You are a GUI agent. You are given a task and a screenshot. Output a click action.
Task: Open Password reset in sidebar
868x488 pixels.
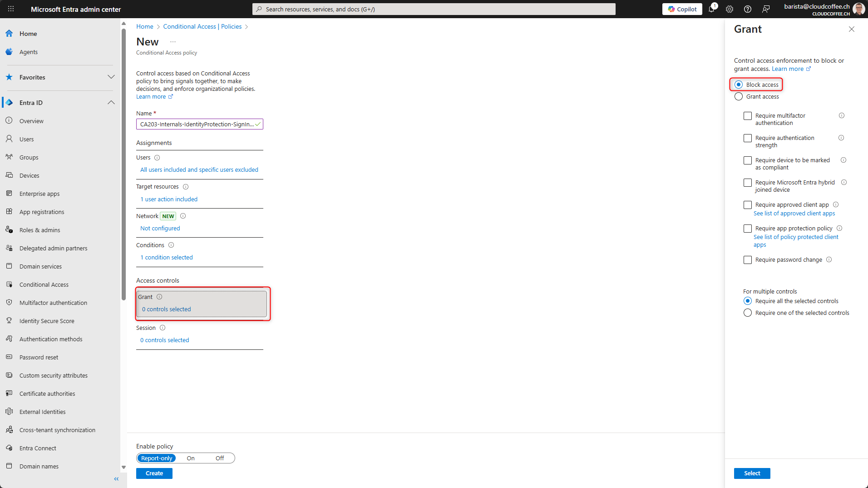[x=39, y=357]
